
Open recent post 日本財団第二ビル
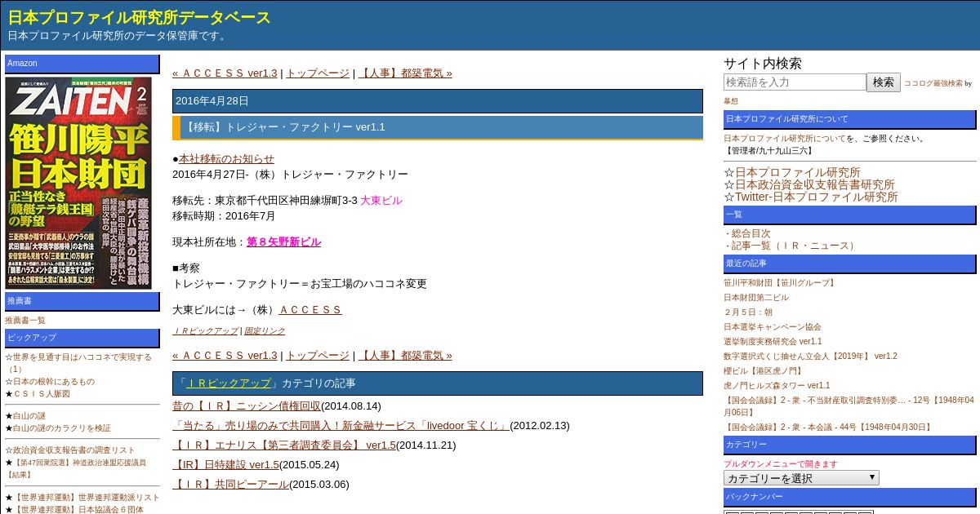756,298
